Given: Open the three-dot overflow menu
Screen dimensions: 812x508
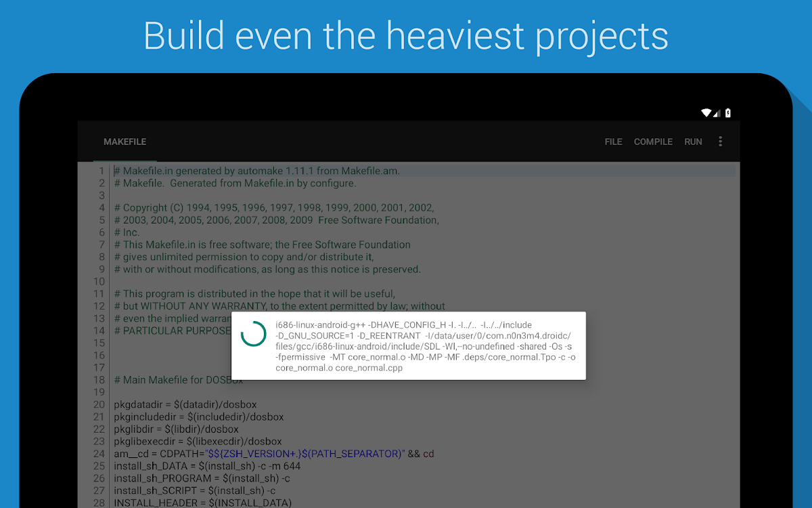Looking at the screenshot, I should point(720,142).
